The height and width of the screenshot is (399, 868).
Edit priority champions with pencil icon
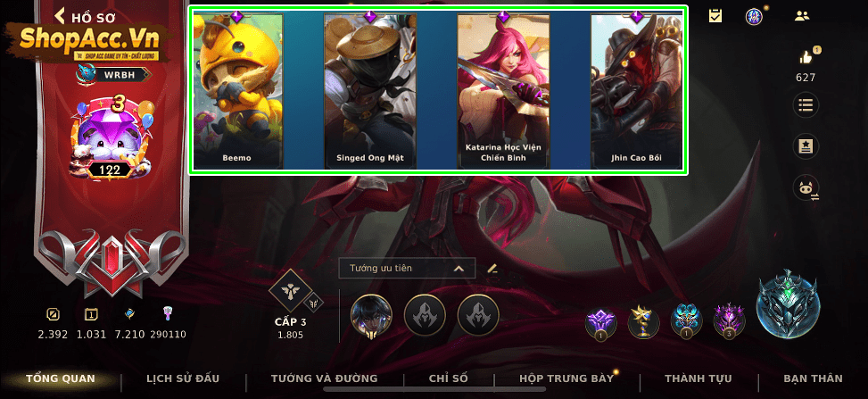(492, 268)
